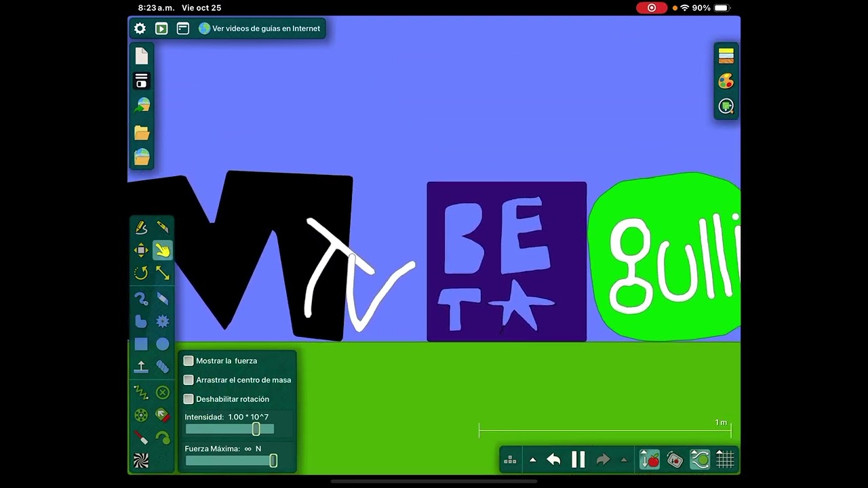
Task: Tap the battery 90% indicator
Action: click(711, 8)
